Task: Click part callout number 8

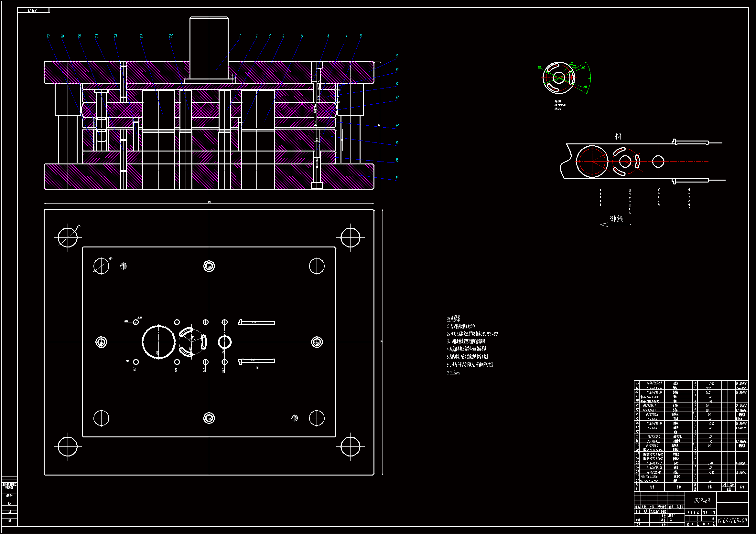Action: pos(361,36)
